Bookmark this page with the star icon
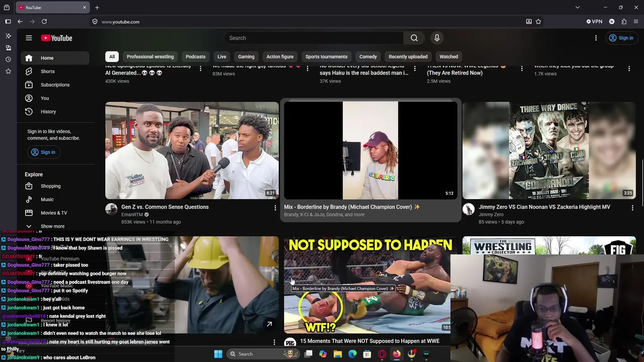Image resolution: width=644 pixels, height=362 pixels. click(x=538, y=22)
